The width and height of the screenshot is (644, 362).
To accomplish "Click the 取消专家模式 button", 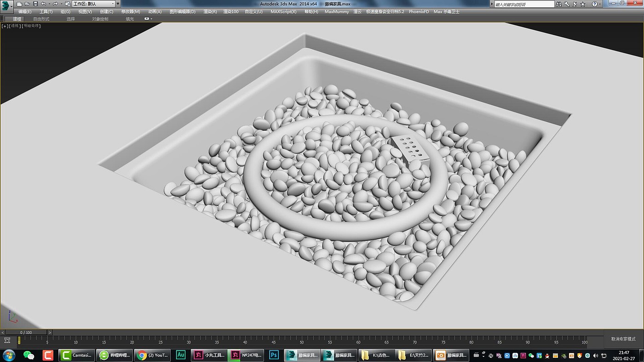I will (x=623, y=339).
